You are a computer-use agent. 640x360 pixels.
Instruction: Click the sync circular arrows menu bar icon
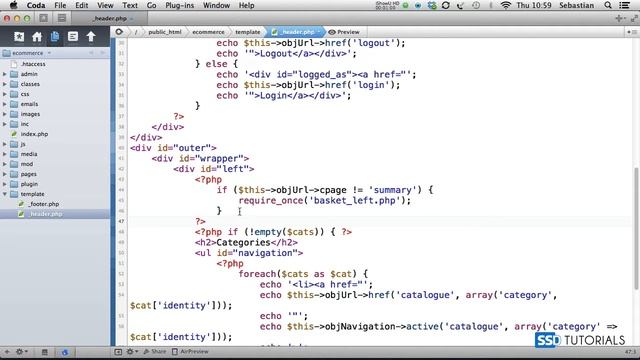click(x=446, y=5)
